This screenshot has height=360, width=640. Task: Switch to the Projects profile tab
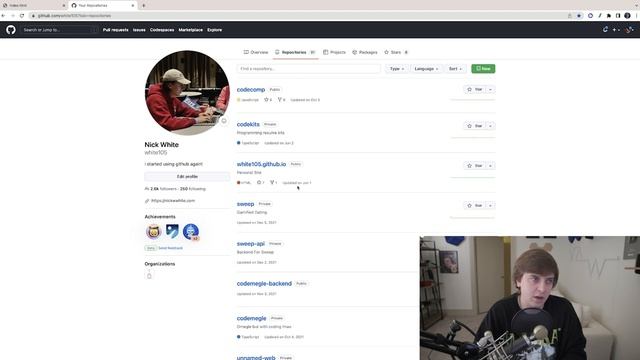(x=334, y=52)
